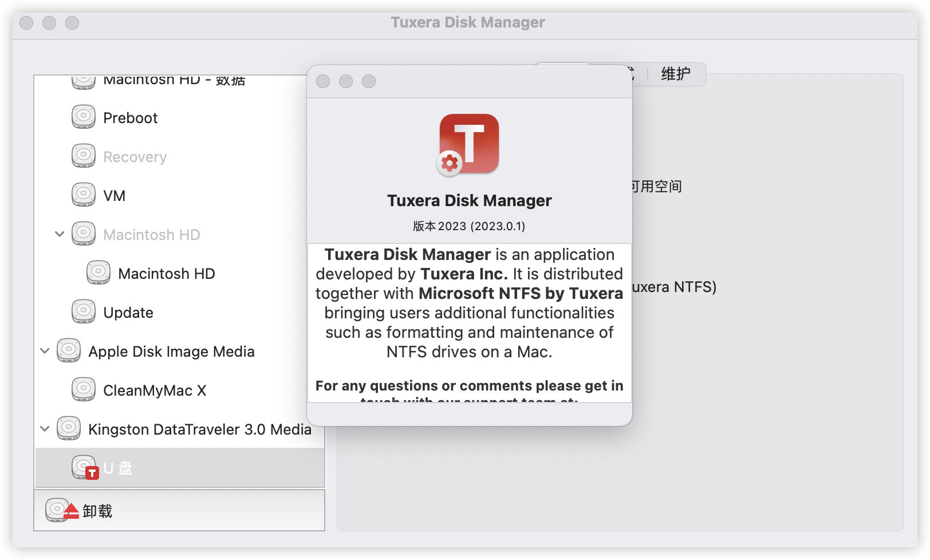
Task: Select the Update volume in the sidebar
Action: (128, 312)
